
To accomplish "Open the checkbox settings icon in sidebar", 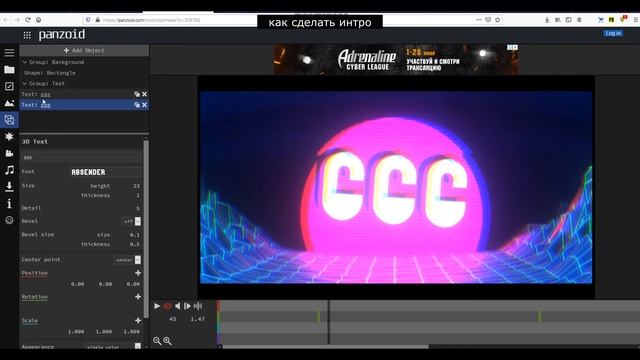I will point(9,86).
